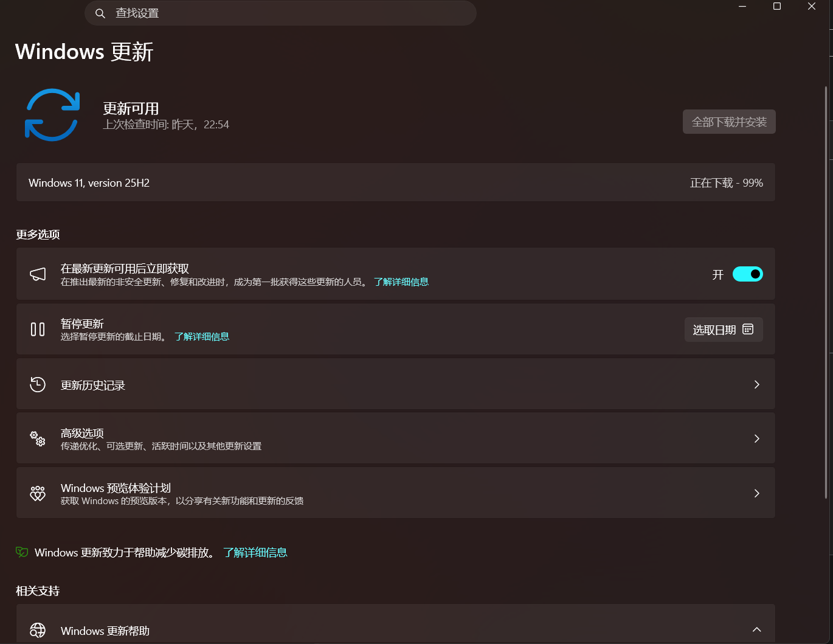Click the 正在下载 - 99% status text
This screenshot has height=644, width=833.
pyautogui.click(x=727, y=183)
